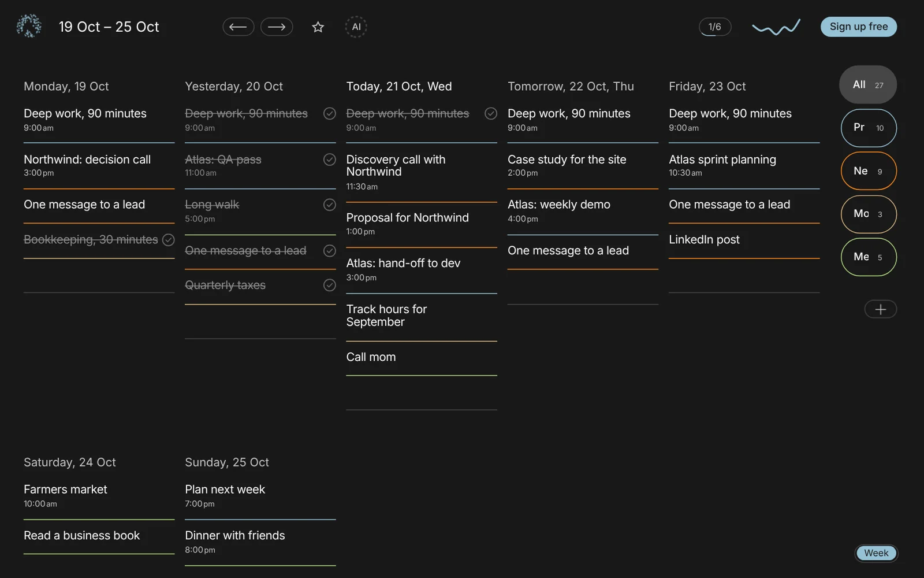The image size is (924, 578).
Task: Switch the Week view selector
Action: tap(876, 553)
